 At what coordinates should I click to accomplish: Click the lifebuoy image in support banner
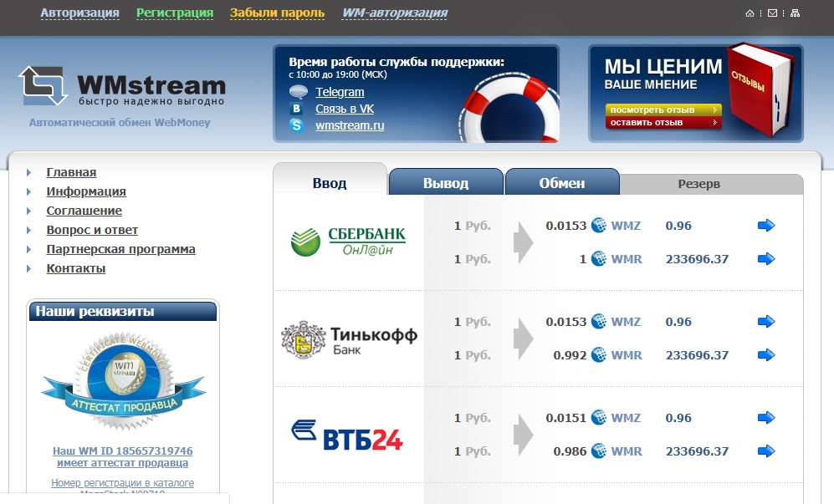coord(508,108)
